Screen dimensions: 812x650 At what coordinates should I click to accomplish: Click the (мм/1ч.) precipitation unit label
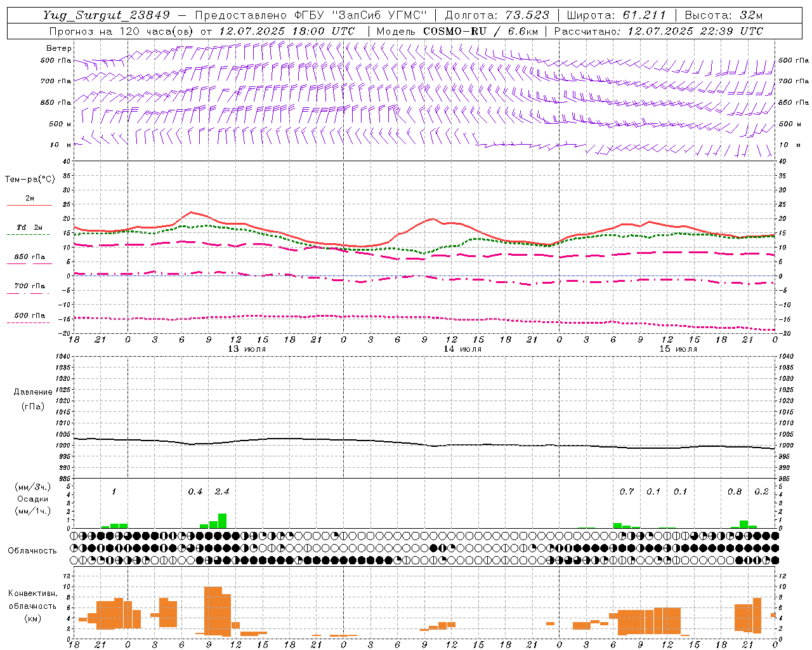[32, 511]
